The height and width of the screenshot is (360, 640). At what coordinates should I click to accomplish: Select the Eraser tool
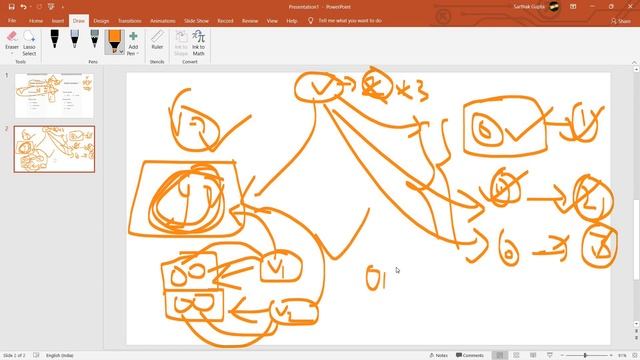pos(11,40)
